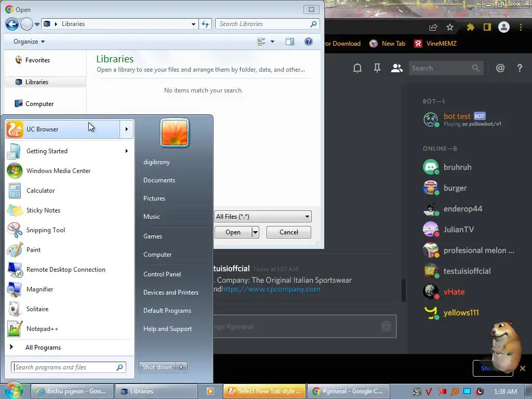Open Devices and Printers
Viewport: 532px width, 399px height.
point(170,292)
